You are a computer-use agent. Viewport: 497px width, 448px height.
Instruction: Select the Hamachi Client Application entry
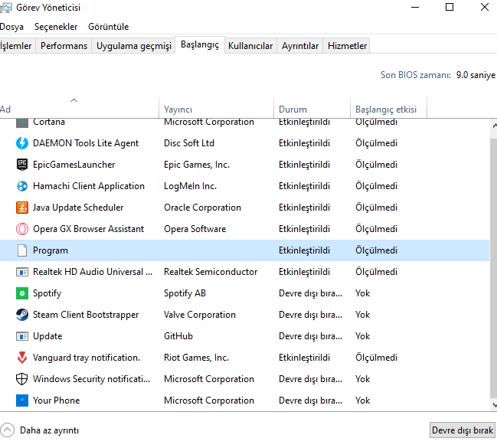pyautogui.click(x=88, y=186)
